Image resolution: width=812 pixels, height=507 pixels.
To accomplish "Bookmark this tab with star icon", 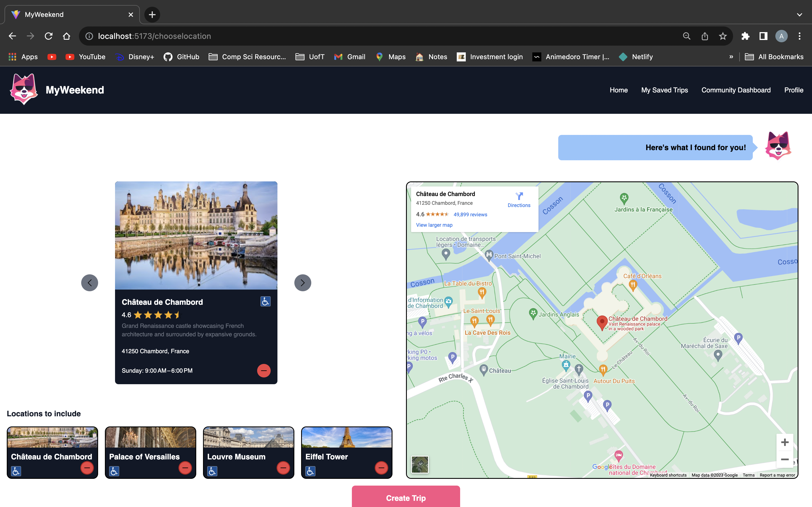I will click(723, 36).
